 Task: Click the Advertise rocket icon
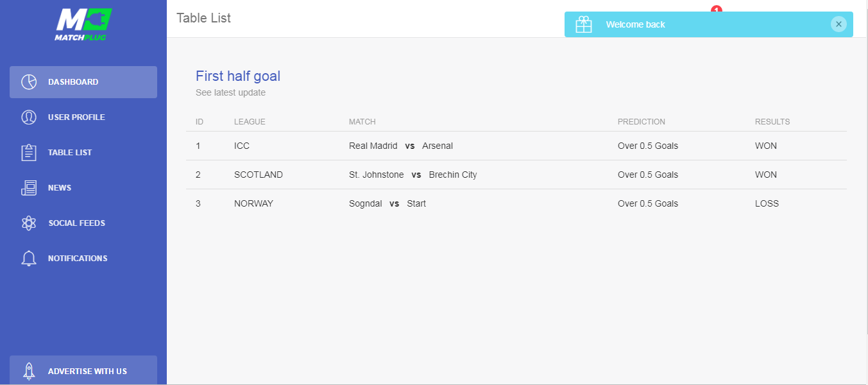29,371
